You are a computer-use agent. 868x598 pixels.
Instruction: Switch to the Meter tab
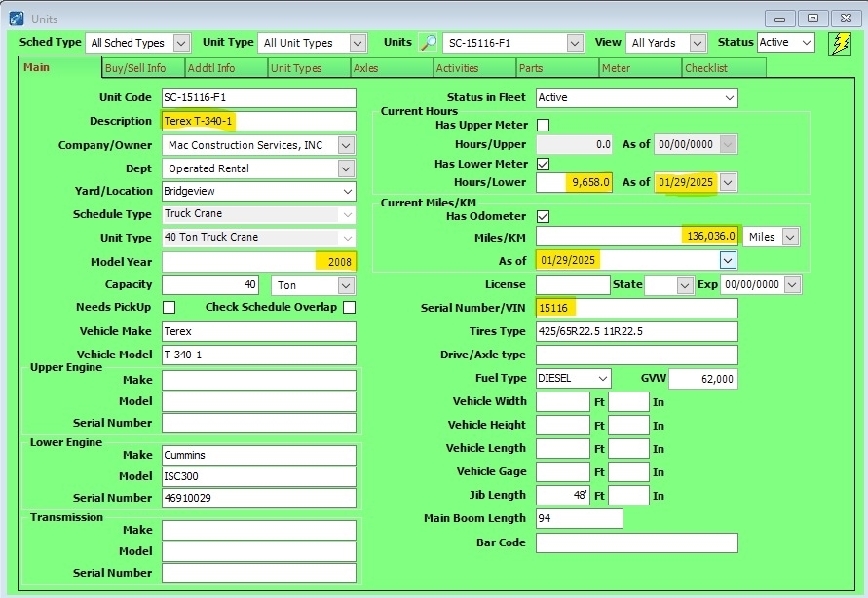point(639,68)
